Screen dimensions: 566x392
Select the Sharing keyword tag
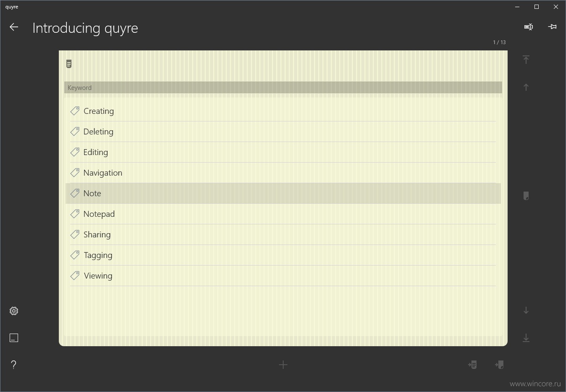point(283,234)
